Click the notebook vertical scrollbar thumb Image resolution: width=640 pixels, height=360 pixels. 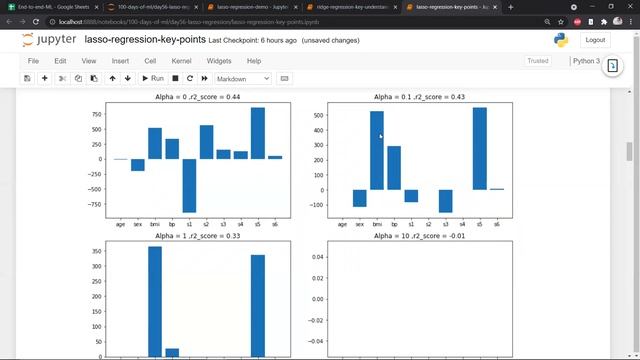coord(629,151)
